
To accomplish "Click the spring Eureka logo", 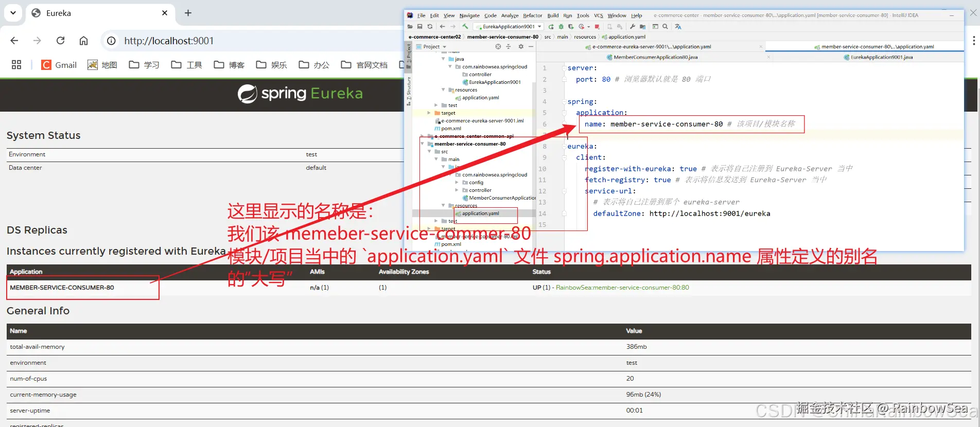I will pos(300,94).
